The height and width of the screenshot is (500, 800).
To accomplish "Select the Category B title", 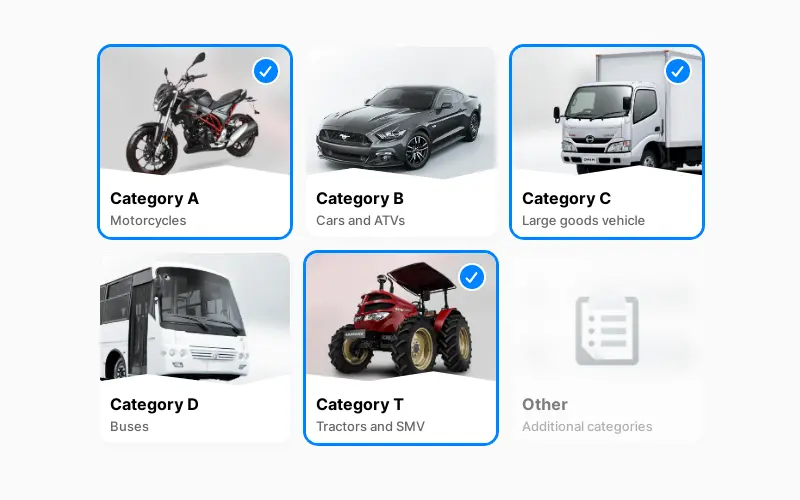I will tap(360, 198).
